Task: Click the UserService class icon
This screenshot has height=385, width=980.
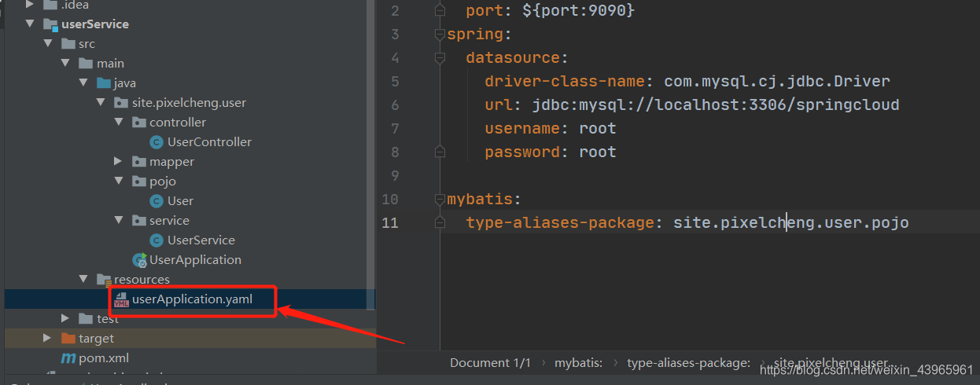Action: 157,240
